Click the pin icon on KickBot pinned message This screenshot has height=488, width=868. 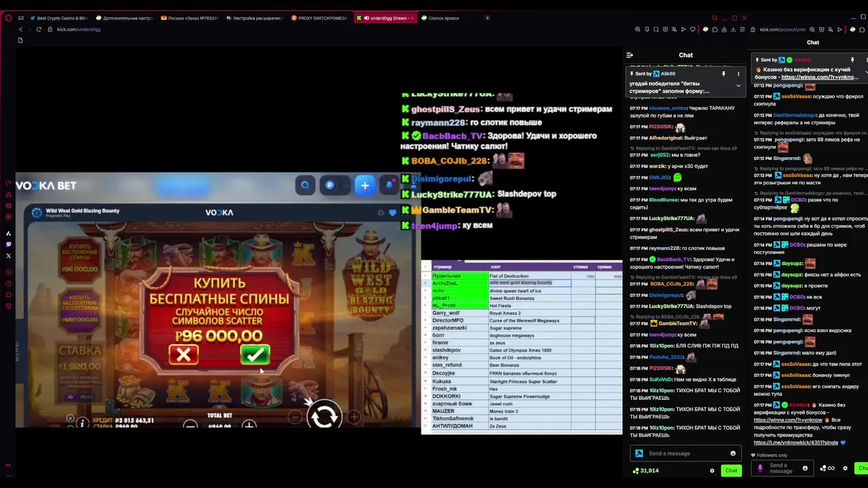852,60
